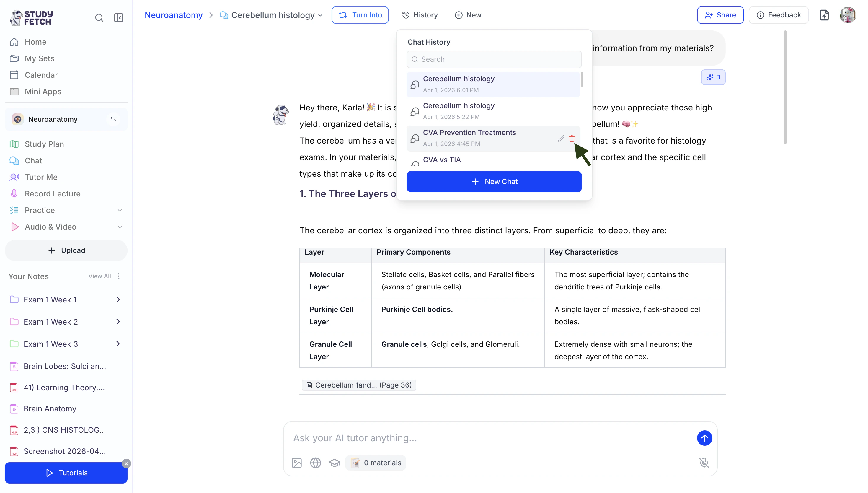This screenshot has height=493, width=868.
Task: Focus the Chat History search field
Action: [x=494, y=59]
